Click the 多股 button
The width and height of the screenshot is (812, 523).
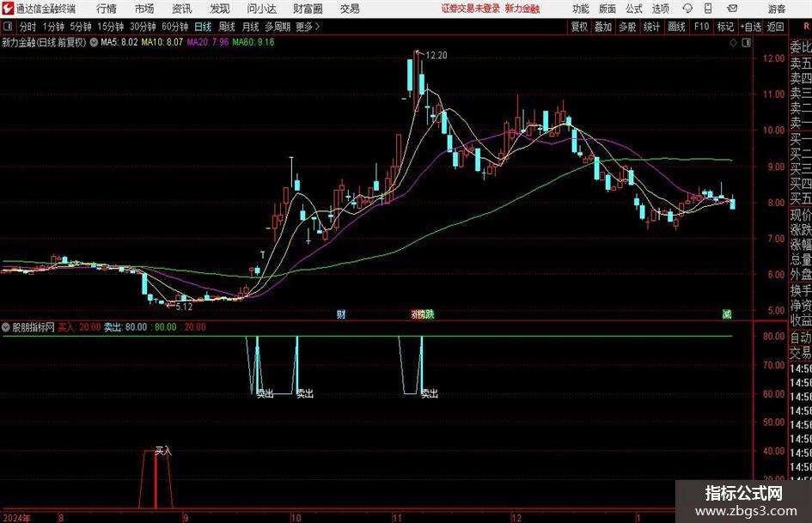tap(627, 27)
